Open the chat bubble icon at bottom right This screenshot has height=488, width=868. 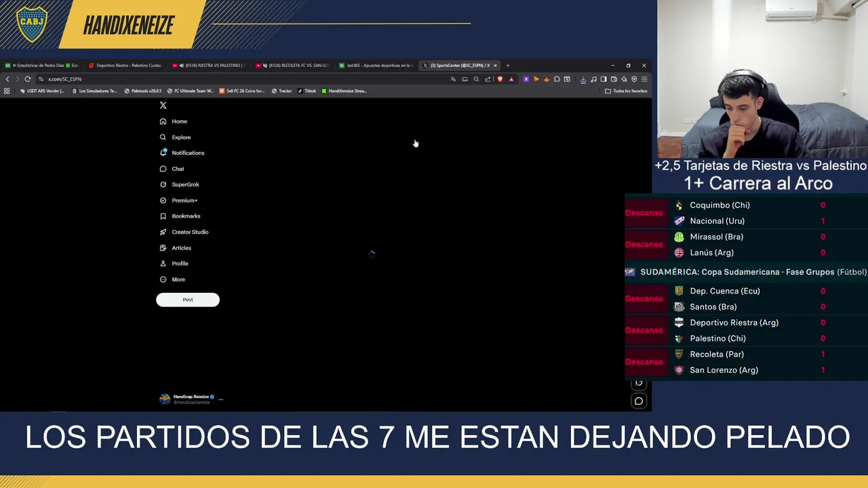639,401
